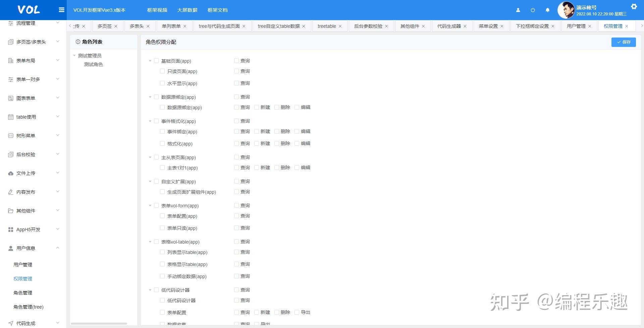Viewport: 644px width, 328px height.
Task: Enable 查询 for 数据源绑定(app)
Action: click(x=236, y=97)
